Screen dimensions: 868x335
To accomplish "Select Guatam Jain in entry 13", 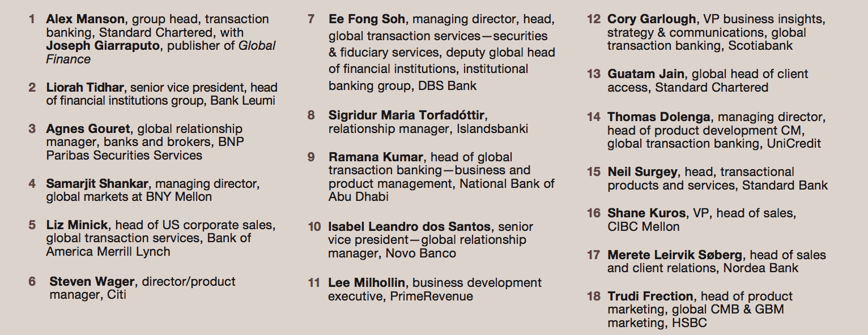I will point(646,74).
